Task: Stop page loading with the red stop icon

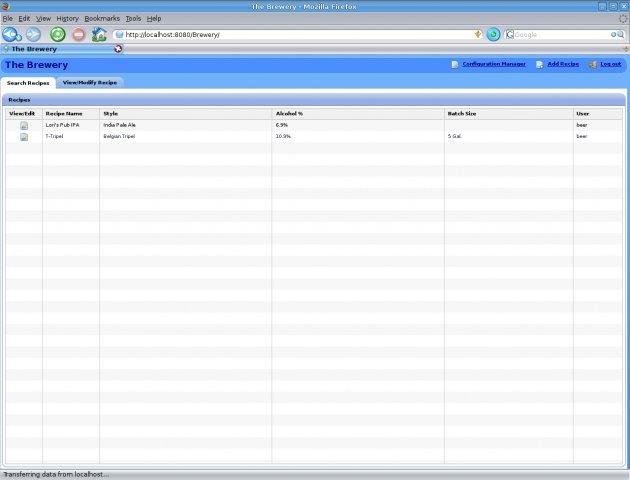Action: point(79,35)
